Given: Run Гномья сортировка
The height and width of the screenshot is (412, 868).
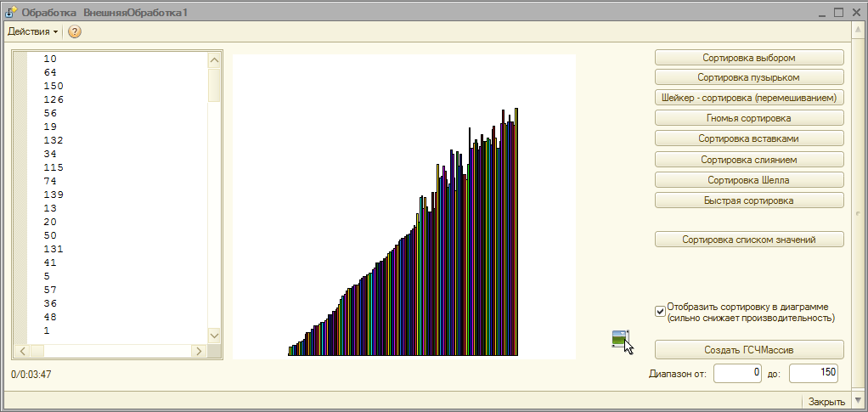Looking at the screenshot, I should click(749, 118).
